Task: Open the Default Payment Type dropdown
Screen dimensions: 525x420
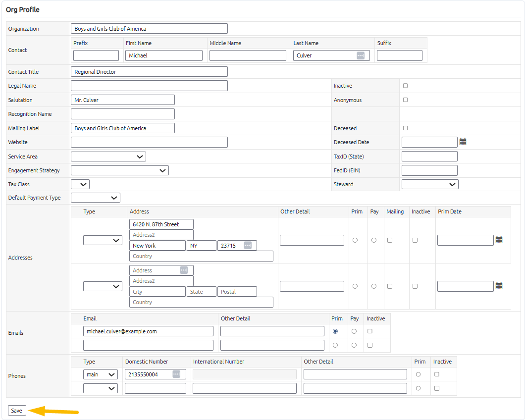Action: click(96, 198)
